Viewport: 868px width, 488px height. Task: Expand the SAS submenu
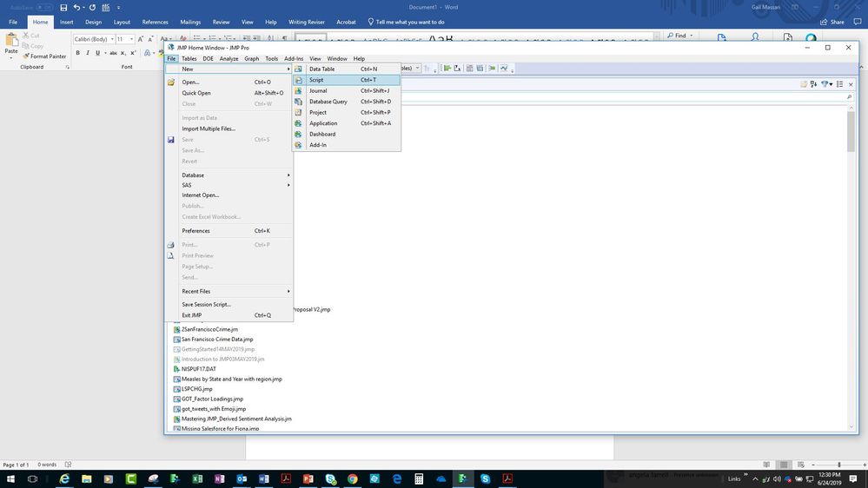click(x=229, y=185)
